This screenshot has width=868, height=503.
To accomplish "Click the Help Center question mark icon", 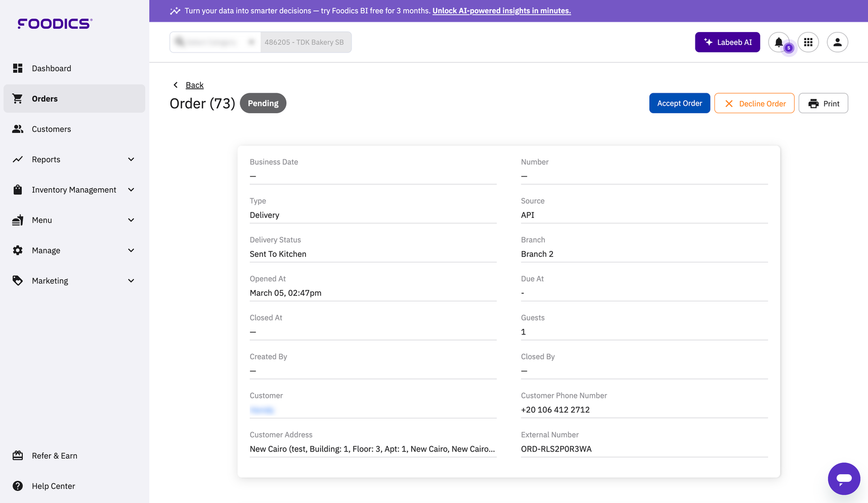I will coord(18,486).
